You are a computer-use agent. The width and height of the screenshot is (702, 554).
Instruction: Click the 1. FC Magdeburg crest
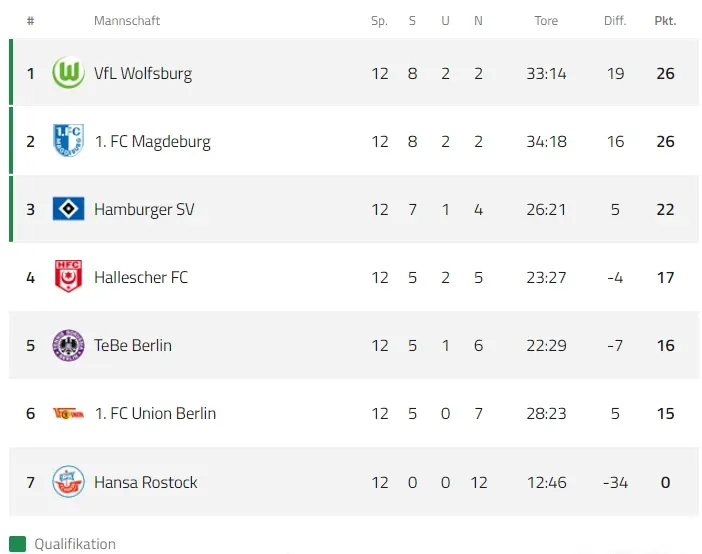point(68,141)
